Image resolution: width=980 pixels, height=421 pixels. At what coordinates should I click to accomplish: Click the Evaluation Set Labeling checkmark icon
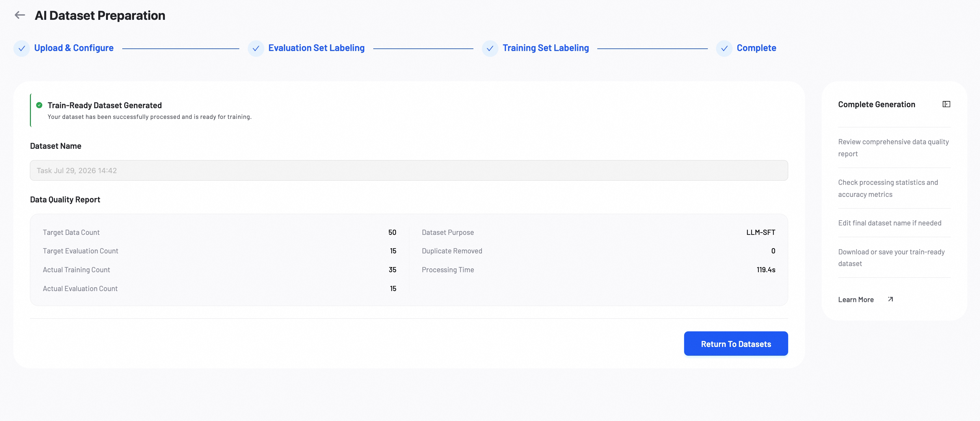pos(256,49)
